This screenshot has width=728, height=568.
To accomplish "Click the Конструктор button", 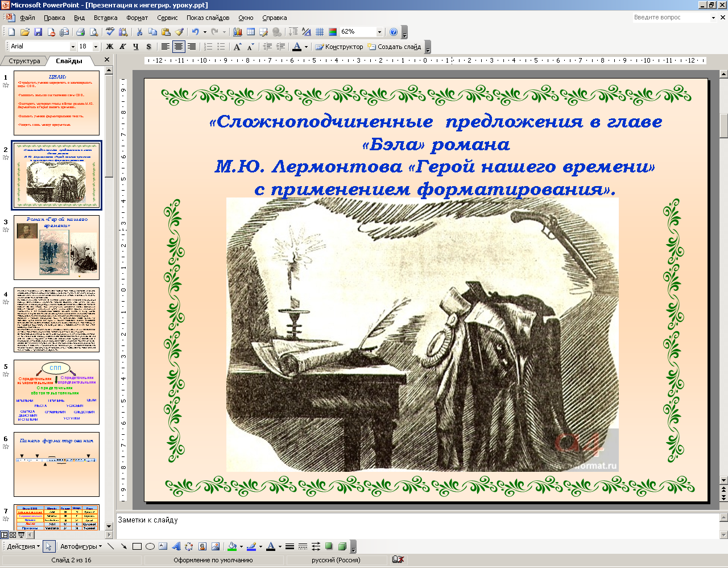I will [339, 47].
